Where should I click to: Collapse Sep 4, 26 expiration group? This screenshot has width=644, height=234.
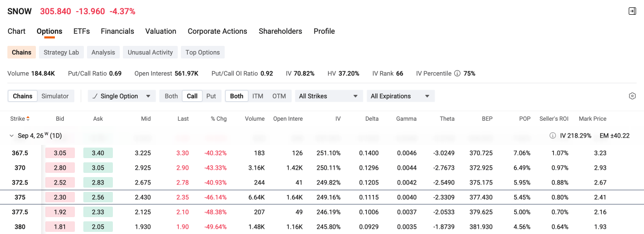[12, 135]
